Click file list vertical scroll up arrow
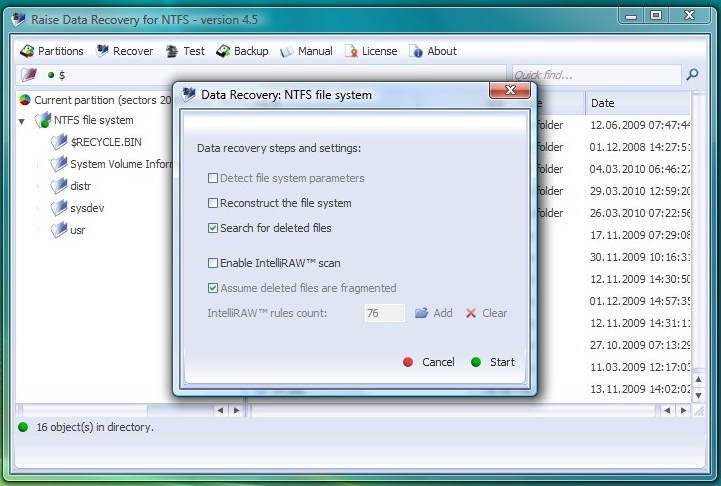 (698, 379)
